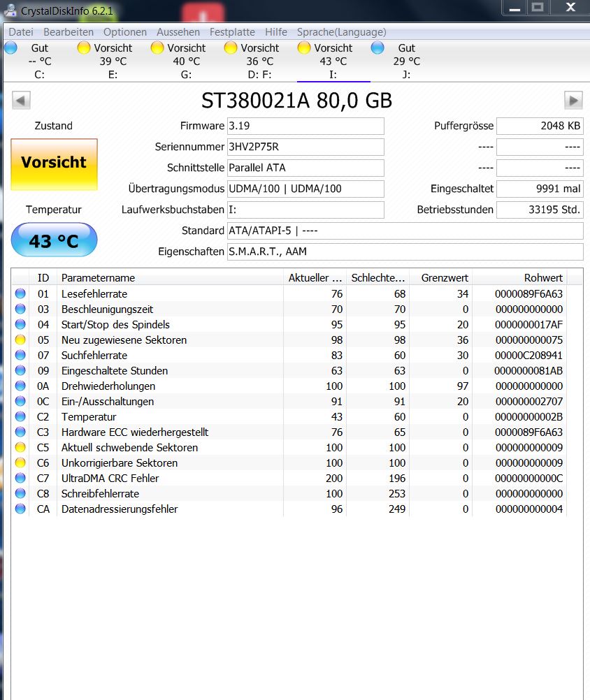This screenshot has height=700, width=590.
Task: Click the Eingeschaltet field 9991 mal
Action: (x=540, y=189)
